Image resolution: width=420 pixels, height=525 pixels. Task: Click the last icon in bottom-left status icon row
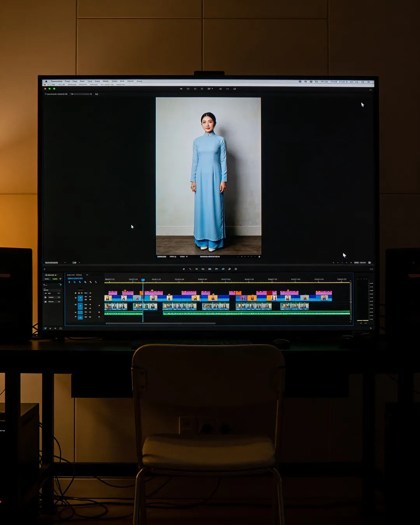tap(60, 328)
